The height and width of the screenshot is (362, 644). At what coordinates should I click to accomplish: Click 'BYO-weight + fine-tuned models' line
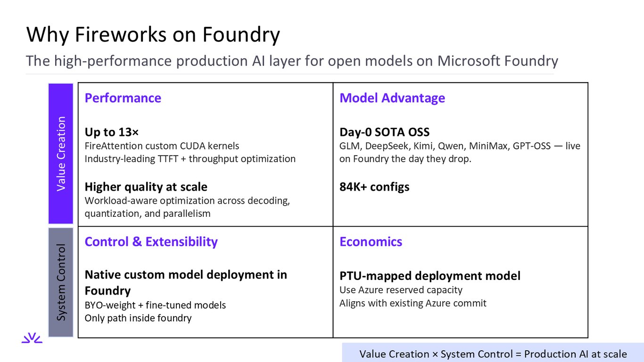155,305
